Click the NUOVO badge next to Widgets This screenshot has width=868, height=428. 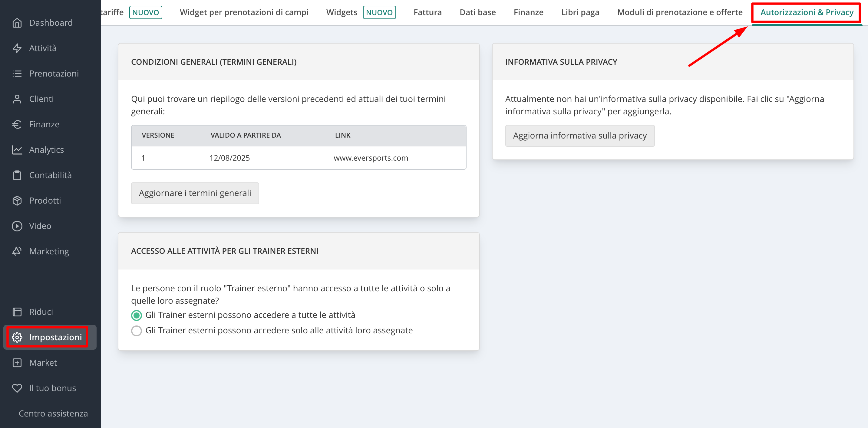(x=379, y=12)
